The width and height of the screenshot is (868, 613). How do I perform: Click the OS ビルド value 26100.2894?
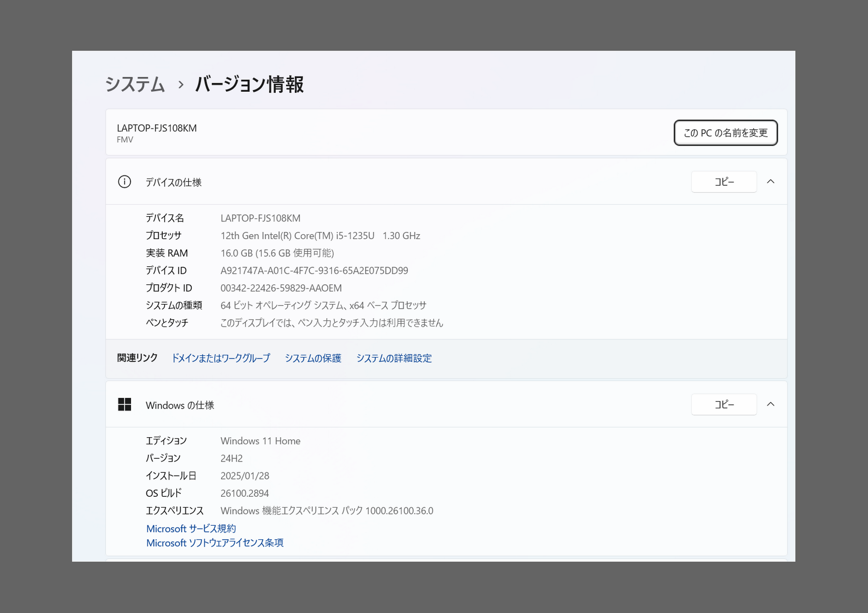(245, 494)
